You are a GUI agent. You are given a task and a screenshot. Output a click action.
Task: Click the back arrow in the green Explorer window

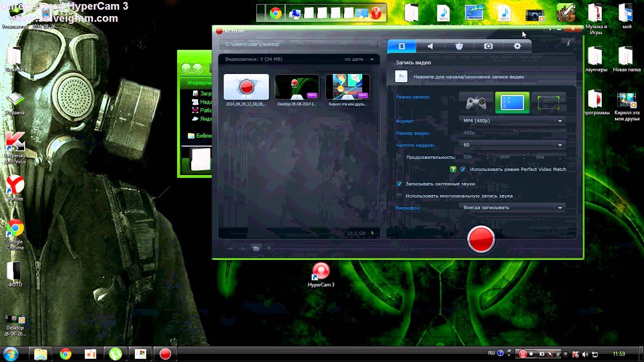tap(187, 68)
